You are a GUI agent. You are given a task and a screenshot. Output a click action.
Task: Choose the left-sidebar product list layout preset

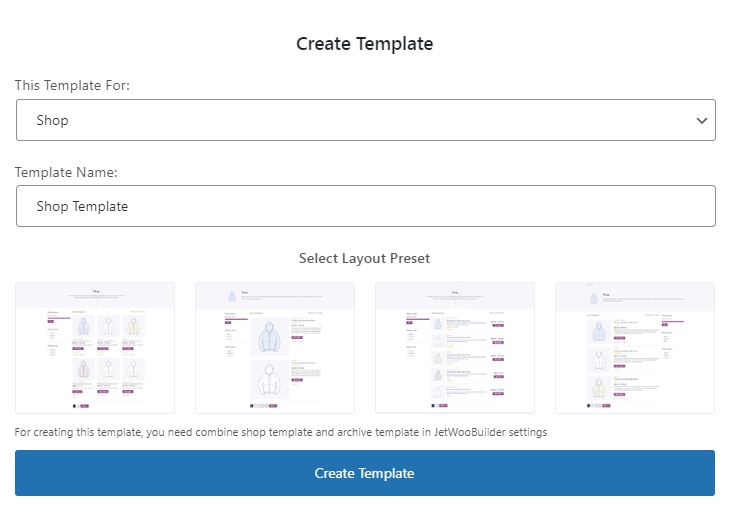[x=455, y=347]
